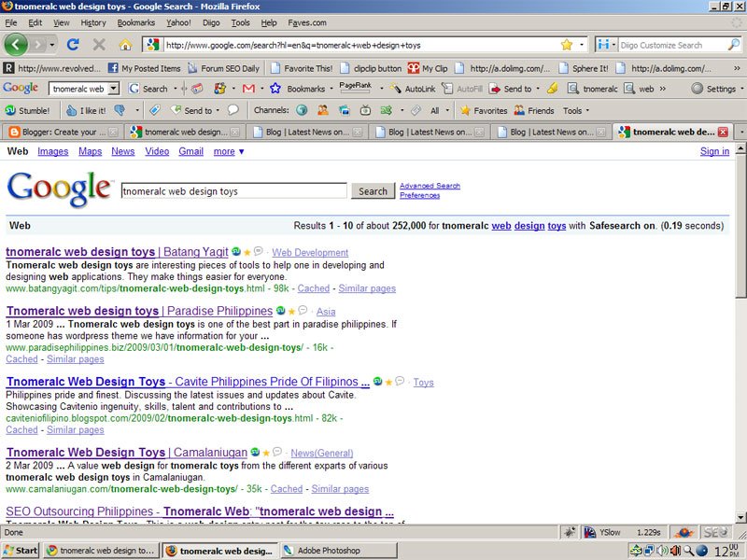Click the thumbs-down icon in StumbleUpon toolbar
Viewport: 747px width, 560px height.
tap(120, 110)
